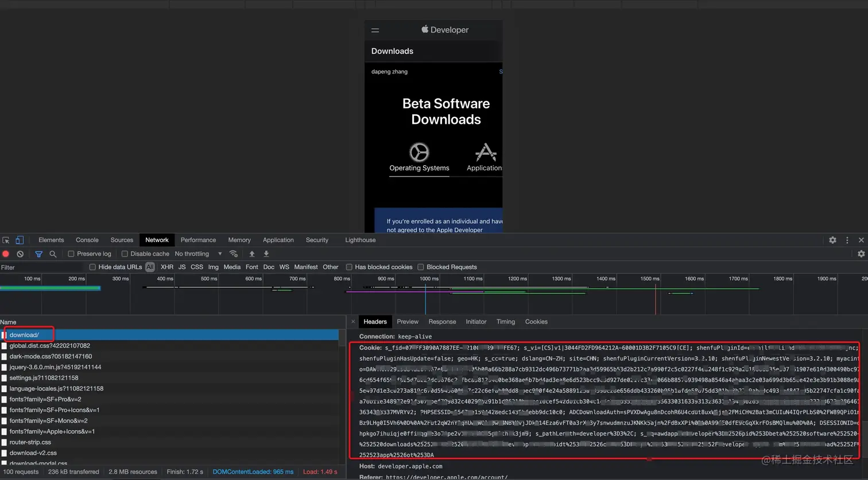Viewport: 868px width, 480px height.
Task: Stop recording network log with red button
Action: (6, 254)
